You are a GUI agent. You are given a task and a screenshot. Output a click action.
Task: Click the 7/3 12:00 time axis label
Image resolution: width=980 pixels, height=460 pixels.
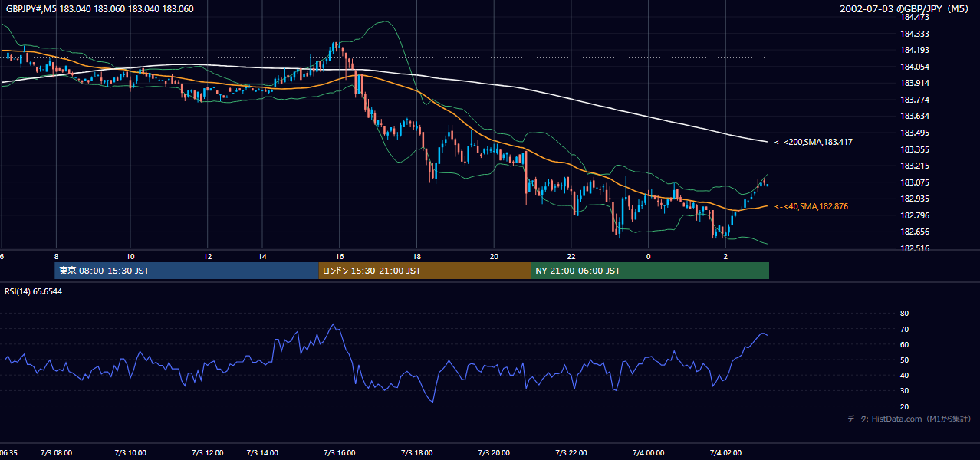coord(208,453)
